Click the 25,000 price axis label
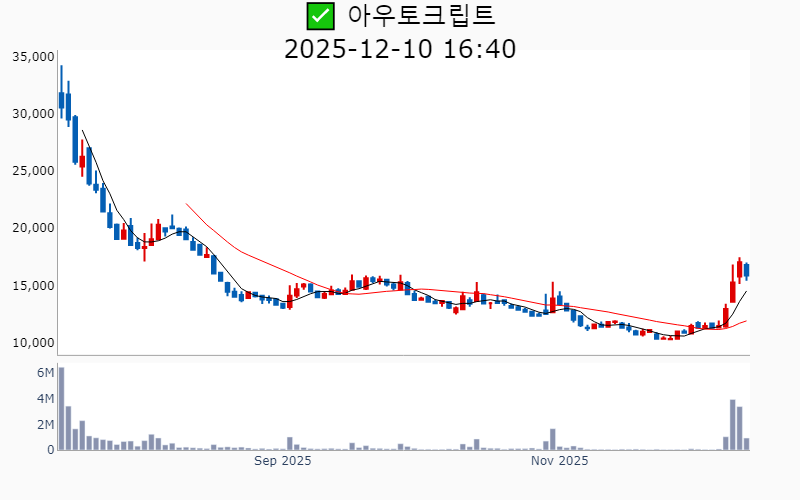The width and height of the screenshot is (800, 500). pyautogui.click(x=32, y=171)
